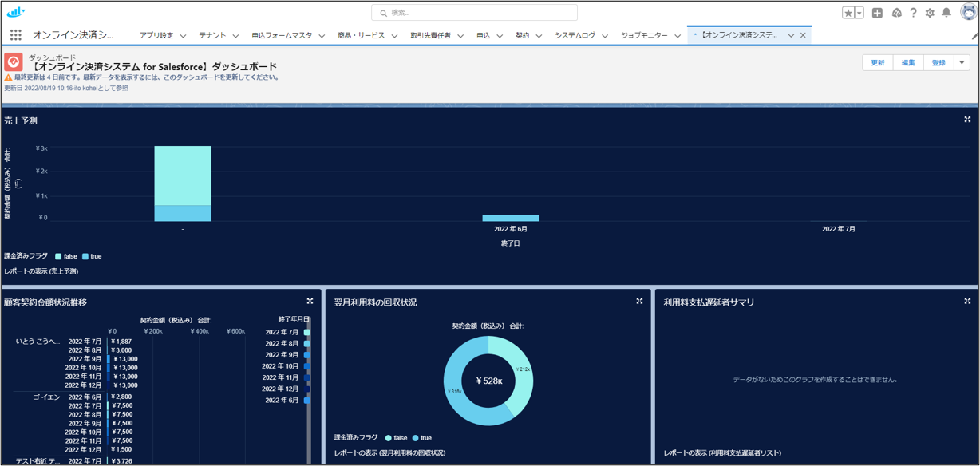Image resolution: width=980 pixels, height=466 pixels.
Task: Click the true legend swatch in 売上予測
Action: (x=85, y=256)
